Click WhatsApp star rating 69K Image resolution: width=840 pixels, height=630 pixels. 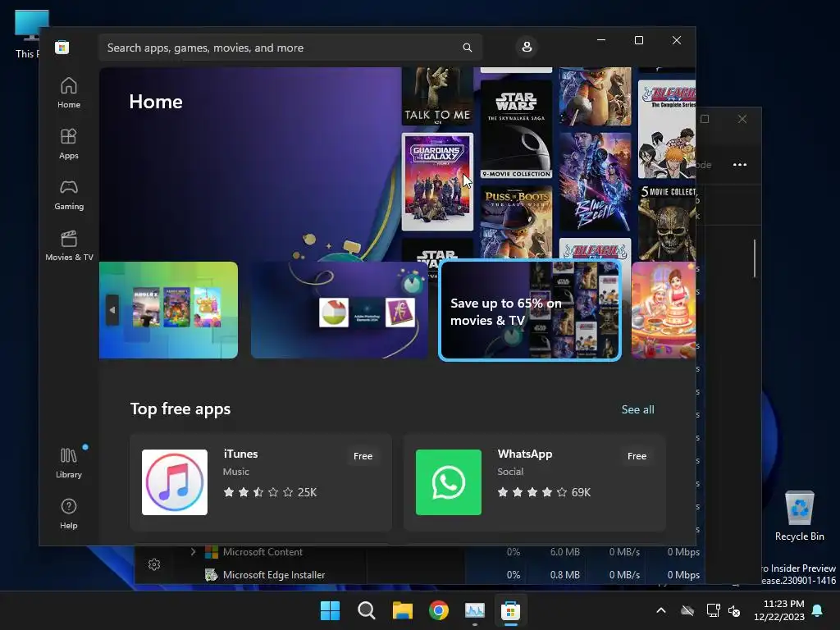pyautogui.click(x=544, y=492)
